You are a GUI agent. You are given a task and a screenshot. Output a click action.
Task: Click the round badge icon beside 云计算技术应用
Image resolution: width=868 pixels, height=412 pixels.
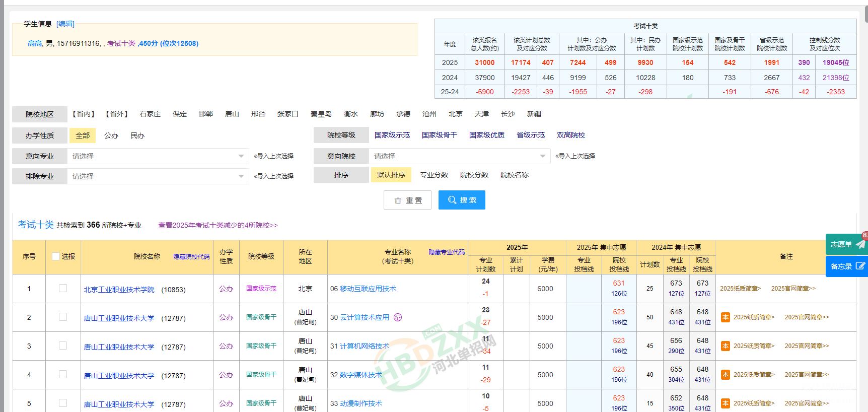(398, 317)
